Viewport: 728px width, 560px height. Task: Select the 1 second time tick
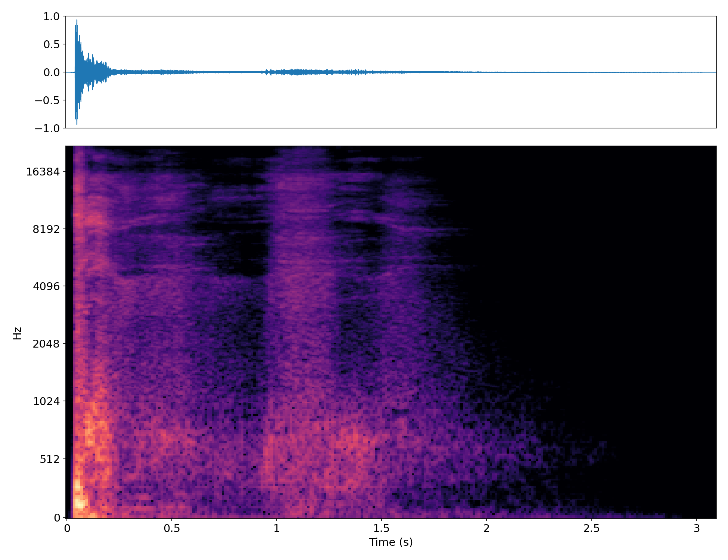coord(277,528)
